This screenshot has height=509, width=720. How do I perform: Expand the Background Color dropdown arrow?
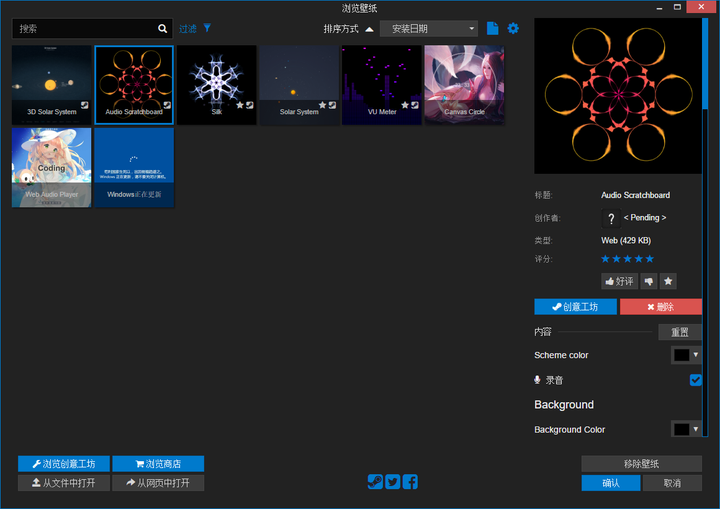click(696, 429)
